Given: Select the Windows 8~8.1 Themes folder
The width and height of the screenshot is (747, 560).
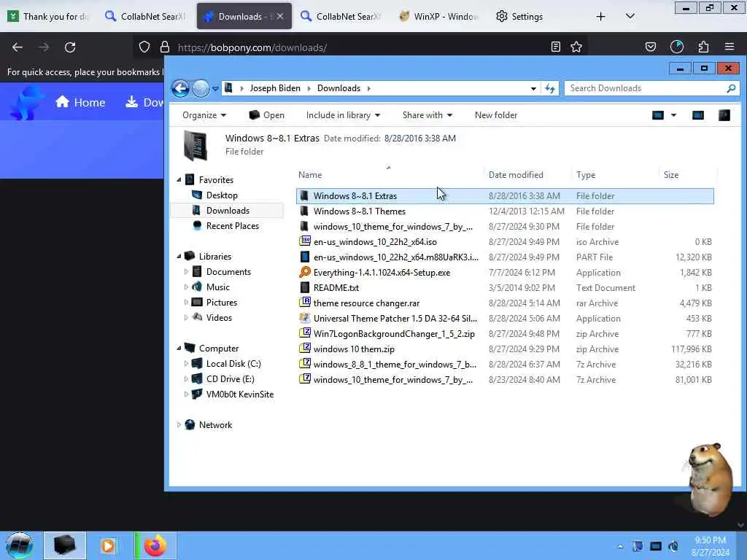Looking at the screenshot, I should tap(505, 211).
